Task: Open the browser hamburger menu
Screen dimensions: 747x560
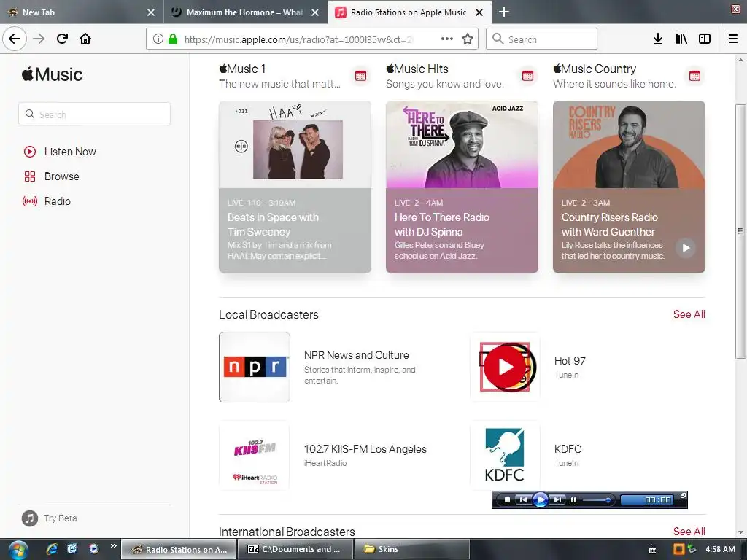Action: (733, 39)
